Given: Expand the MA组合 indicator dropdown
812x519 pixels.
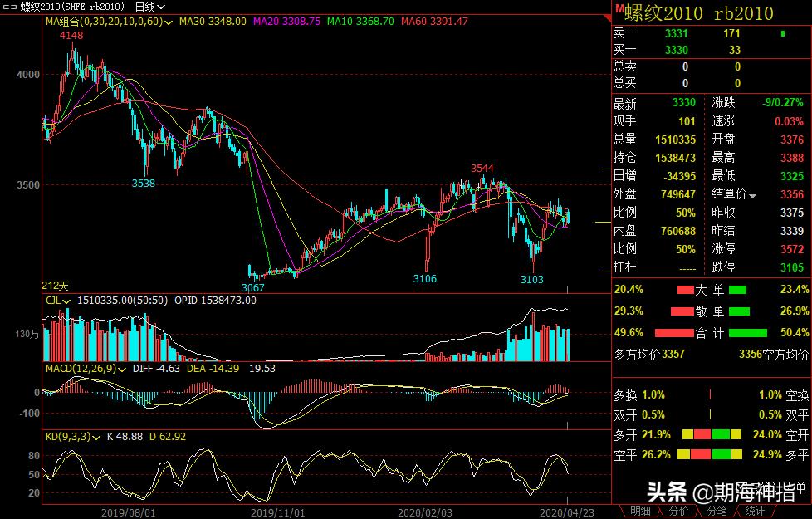Looking at the screenshot, I should (x=169, y=22).
